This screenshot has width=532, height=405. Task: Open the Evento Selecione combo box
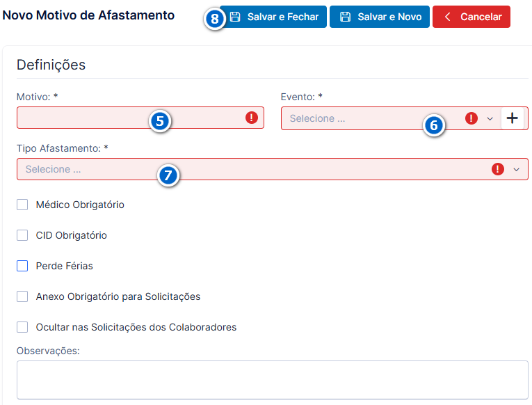[x=391, y=118]
